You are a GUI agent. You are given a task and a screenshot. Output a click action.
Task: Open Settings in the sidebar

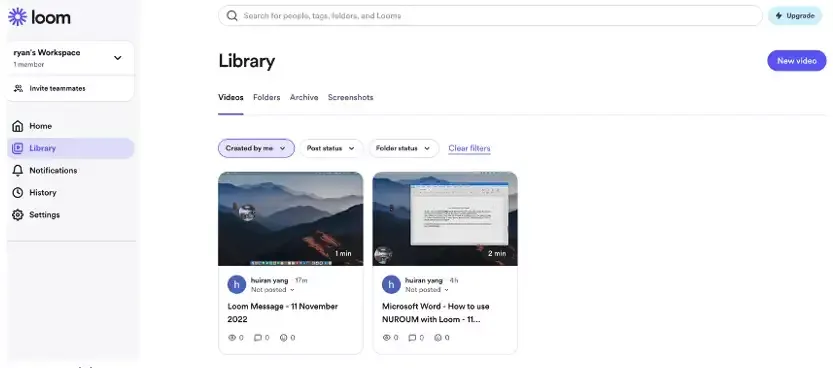pyautogui.click(x=70, y=215)
